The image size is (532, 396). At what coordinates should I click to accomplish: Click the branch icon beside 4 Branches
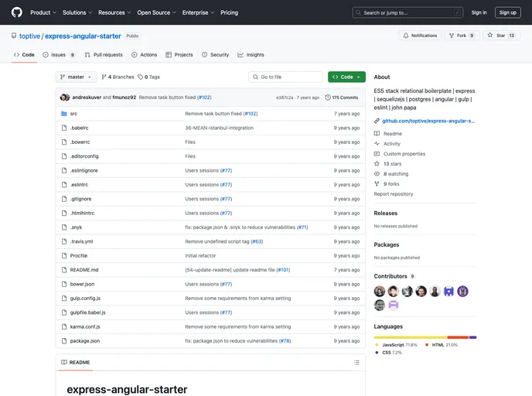pos(104,77)
